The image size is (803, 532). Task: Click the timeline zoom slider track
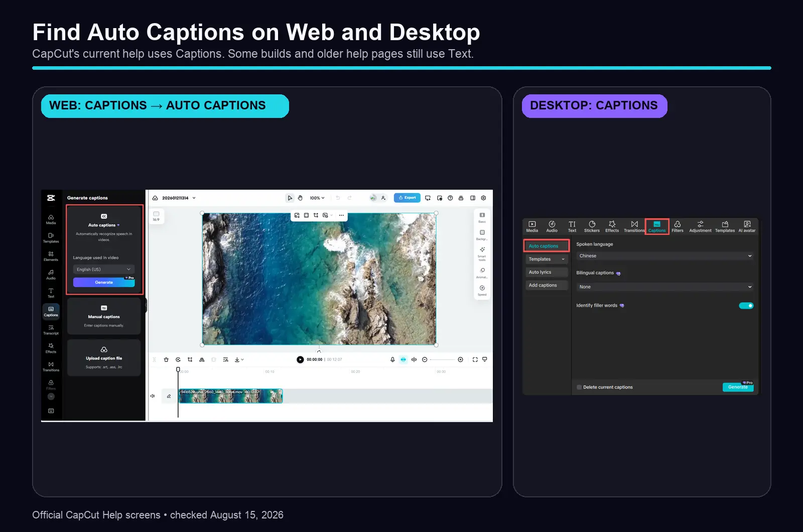(442, 359)
